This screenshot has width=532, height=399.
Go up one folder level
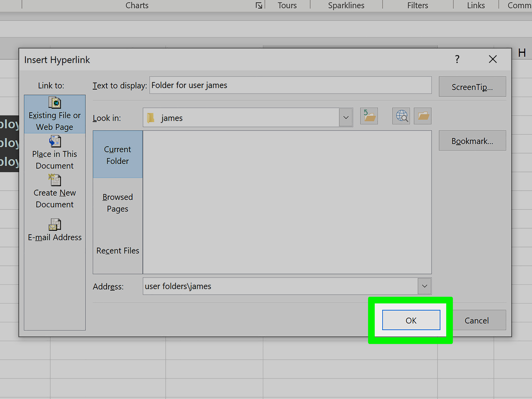(369, 116)
